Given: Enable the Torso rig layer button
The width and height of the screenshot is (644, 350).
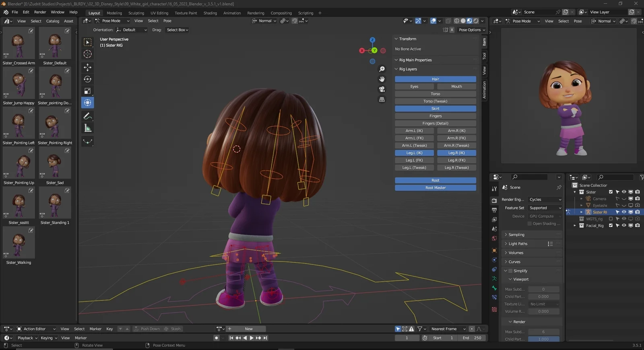Looking at the screenshot, I should [x=435, y=94].
